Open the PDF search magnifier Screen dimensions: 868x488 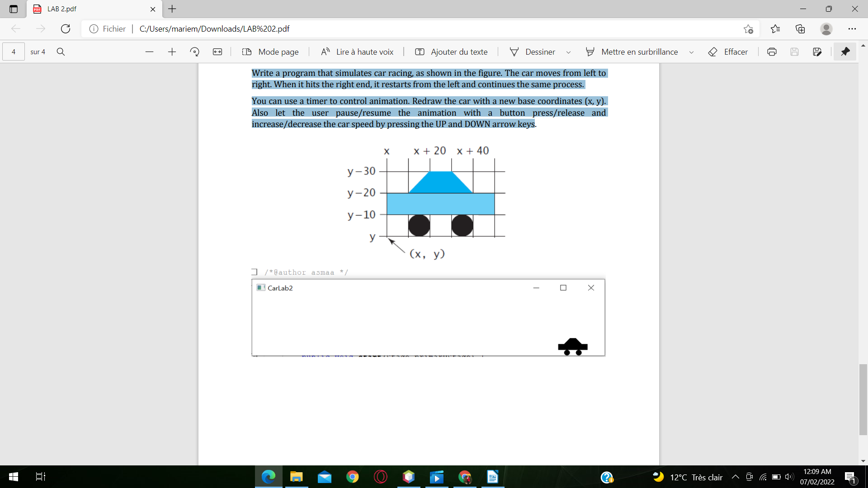(61, 52)
